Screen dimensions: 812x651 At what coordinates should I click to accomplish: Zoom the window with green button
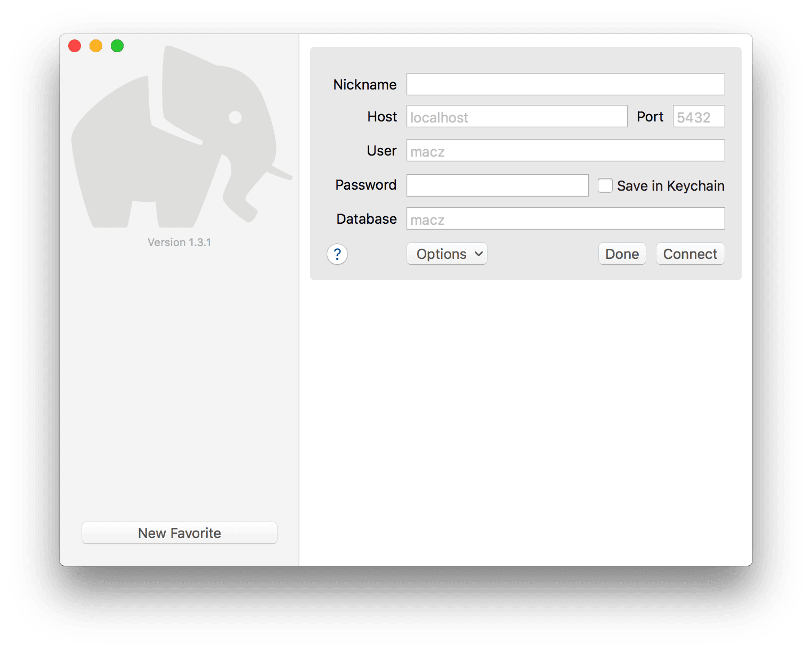(x=117, y=46)
